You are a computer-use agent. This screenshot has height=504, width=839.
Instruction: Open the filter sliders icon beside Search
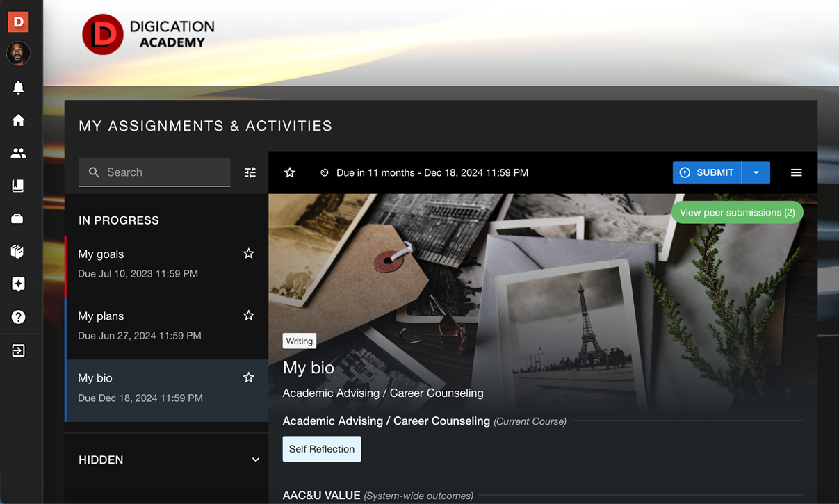click(x=250, y=172)
